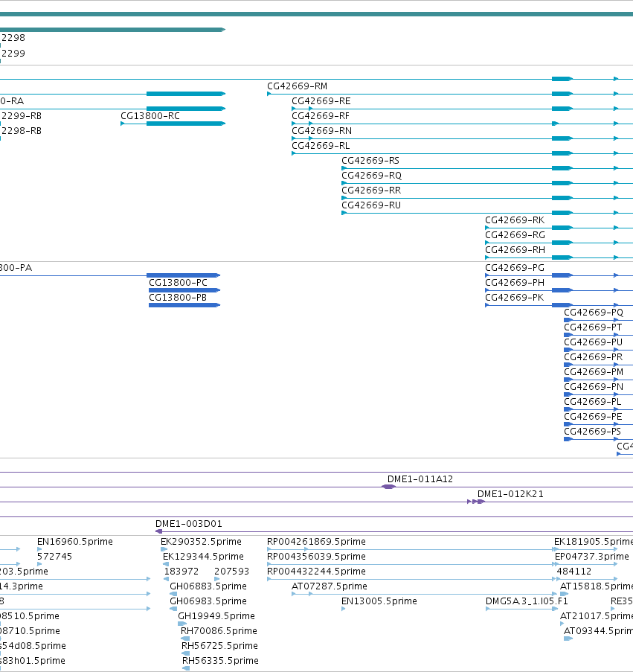633x672 pixels.
Task: Click the purple oval glyph of DME1-011A12
Action: [x=388, y=487]
